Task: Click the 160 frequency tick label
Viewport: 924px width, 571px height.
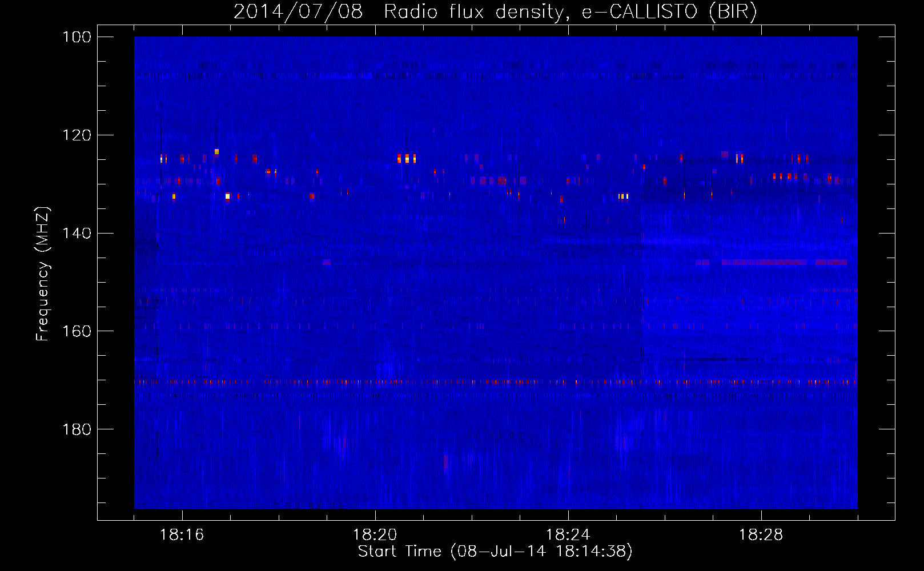Action: 76,331
